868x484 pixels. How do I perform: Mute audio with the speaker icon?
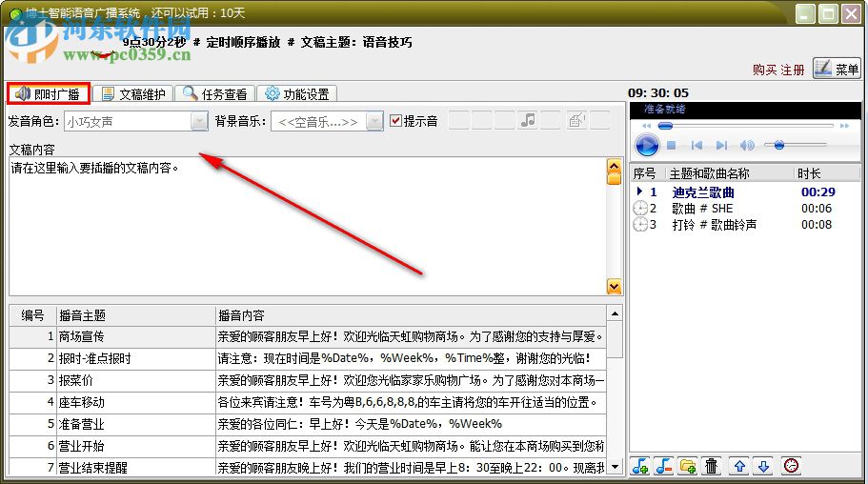(747, 145)
